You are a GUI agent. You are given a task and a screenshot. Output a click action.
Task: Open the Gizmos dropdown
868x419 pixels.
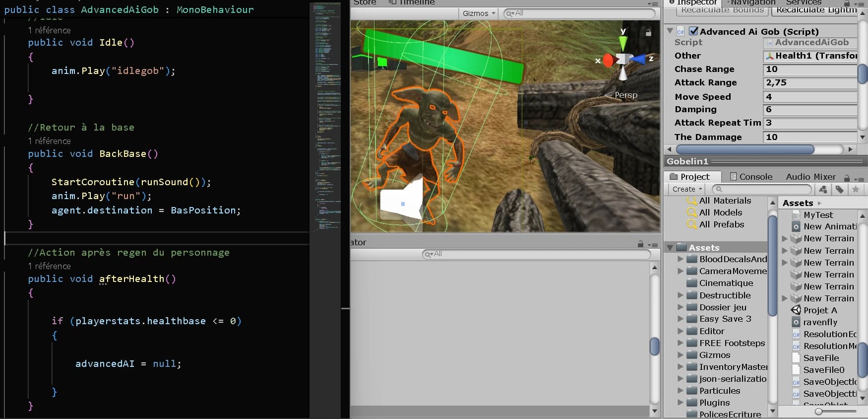[x=479, y=13]
